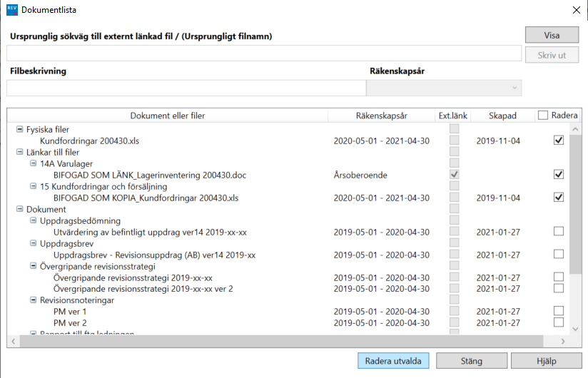
Task: Click the Dokument eller filer column header
Action: point(168,116)
